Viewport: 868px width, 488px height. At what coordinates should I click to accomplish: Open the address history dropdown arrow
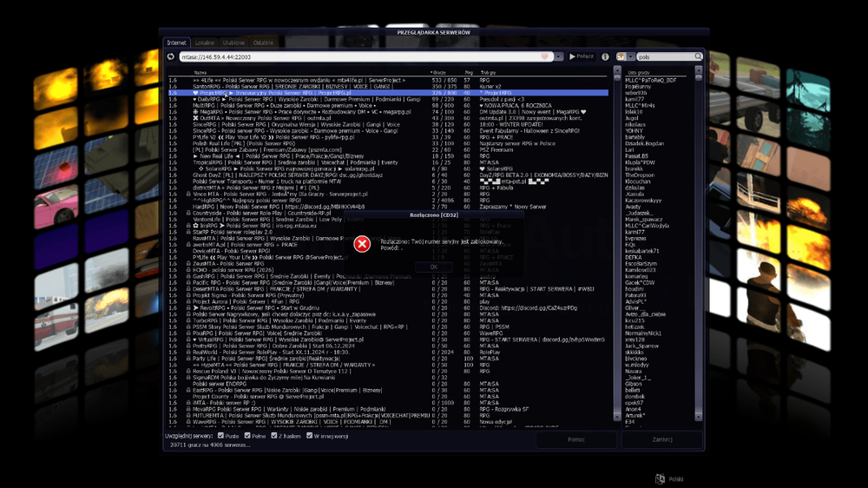(x=558, y=56)
